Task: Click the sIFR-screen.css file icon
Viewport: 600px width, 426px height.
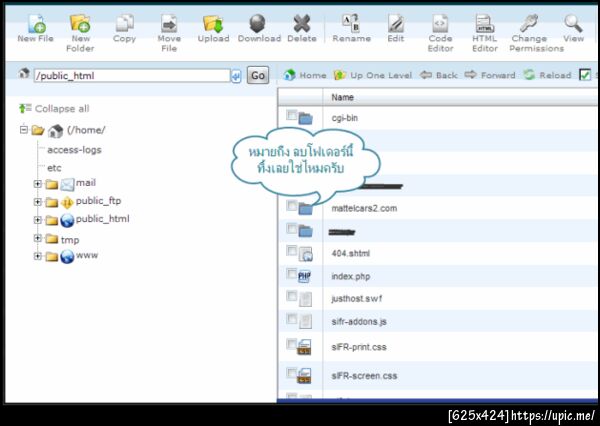Action: [305, 376]
